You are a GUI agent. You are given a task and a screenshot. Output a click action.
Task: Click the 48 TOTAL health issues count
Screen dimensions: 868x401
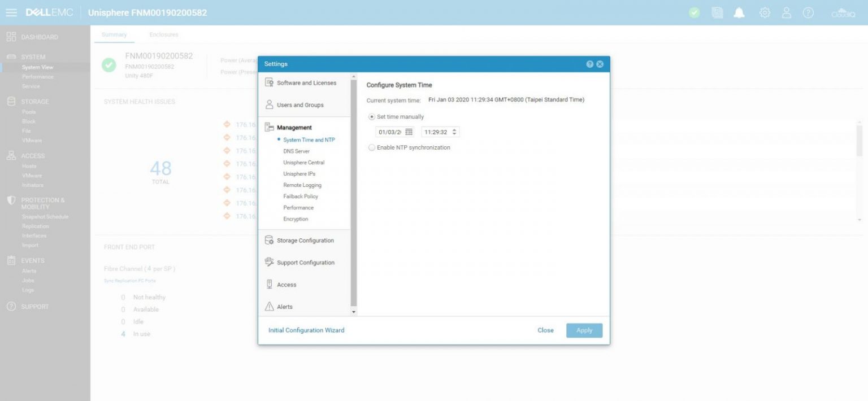click(x=160, y=172)
